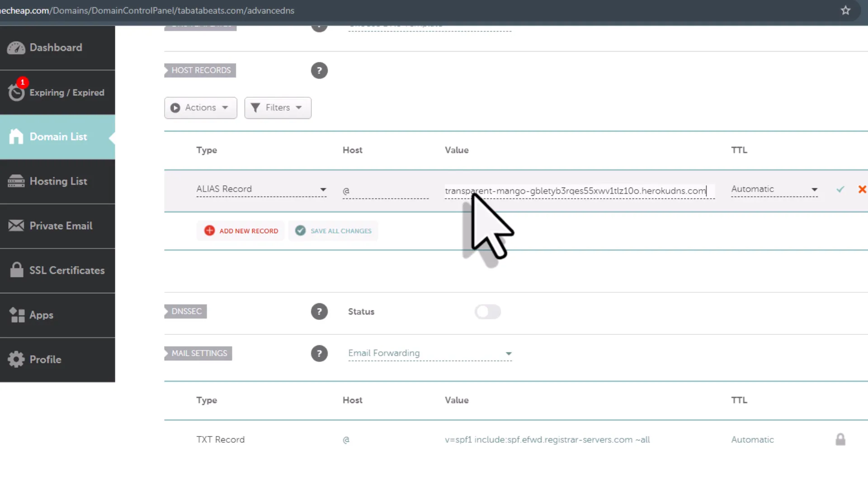Open the Email Forwarding dropdown
The height and width of the screenshot is (488, 868).
pos(429,353)
